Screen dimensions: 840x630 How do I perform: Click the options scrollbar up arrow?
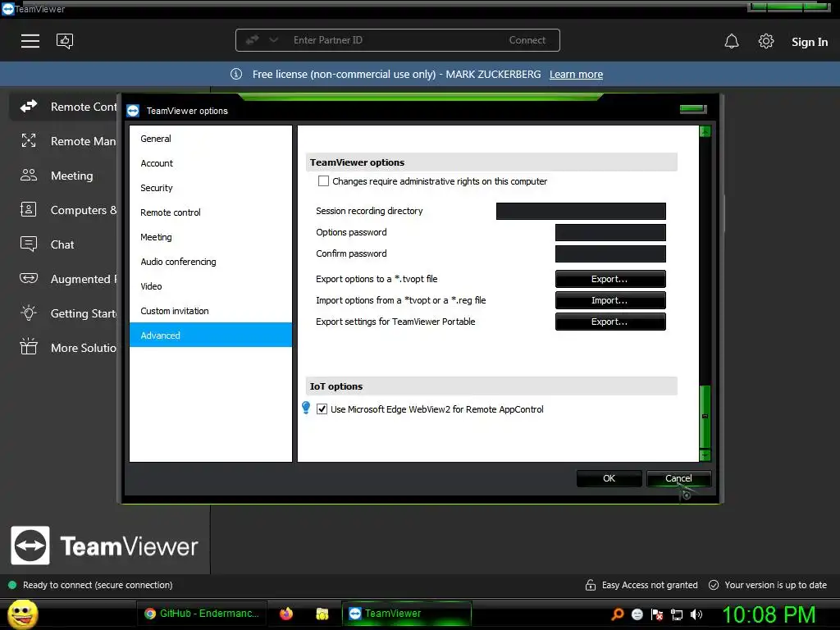[x=705, y=131]
